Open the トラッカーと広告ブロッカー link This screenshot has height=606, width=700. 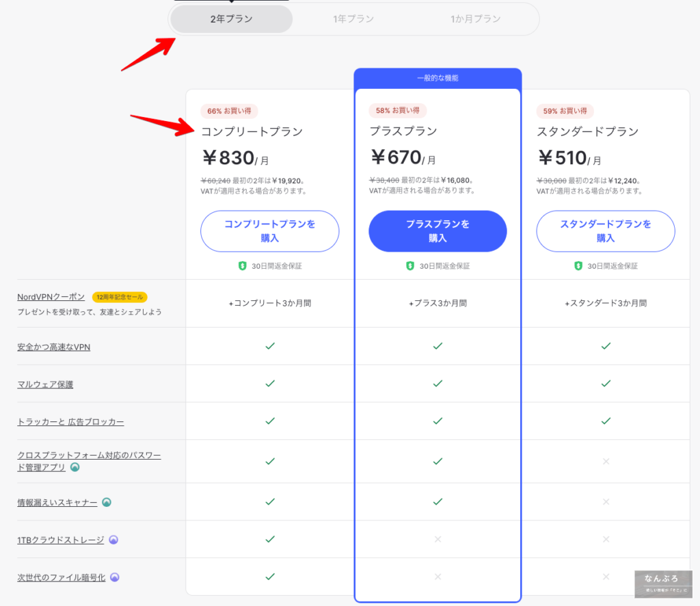tap(70, 422)
